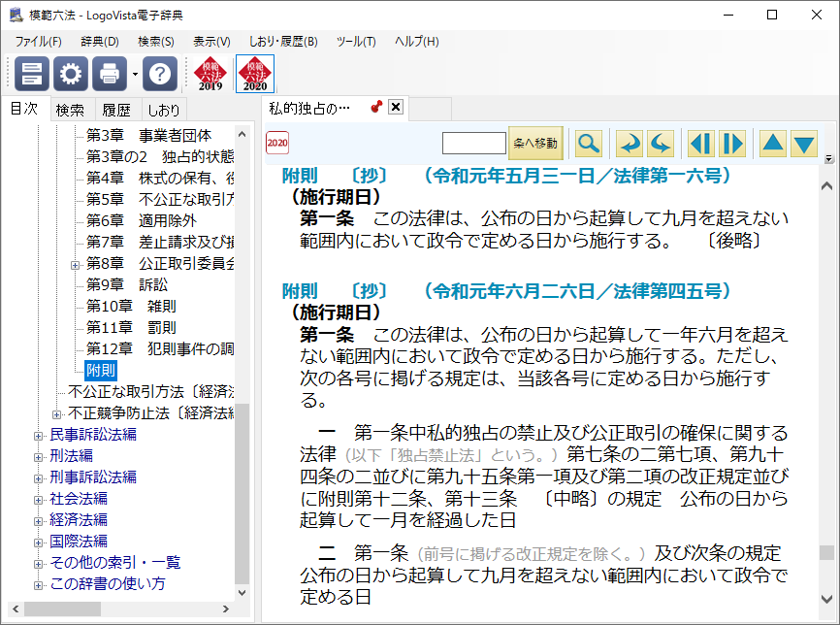Click the tree panel horizontal scrollbar thumb

[62, 609]
